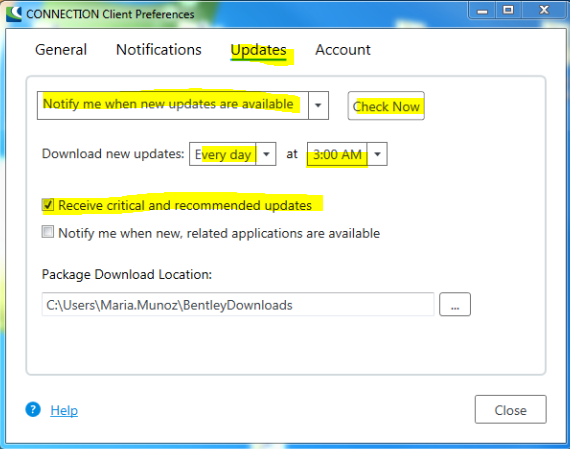The height and width of the screenshot is (449, 570).
Task: Click the Close button at the bottom
Action: pos(510,409)
